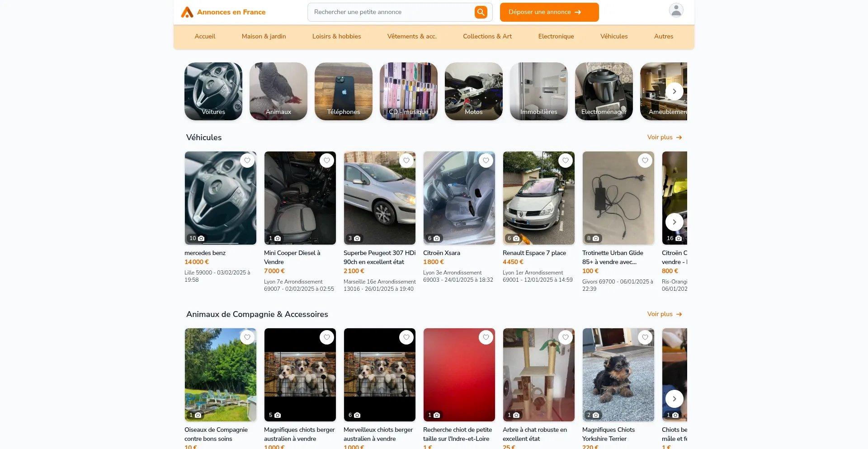Screen dimensions: 868x449
Task: Click the 1 800 € price of Citroën Xsara
Action: pos(434,262)
